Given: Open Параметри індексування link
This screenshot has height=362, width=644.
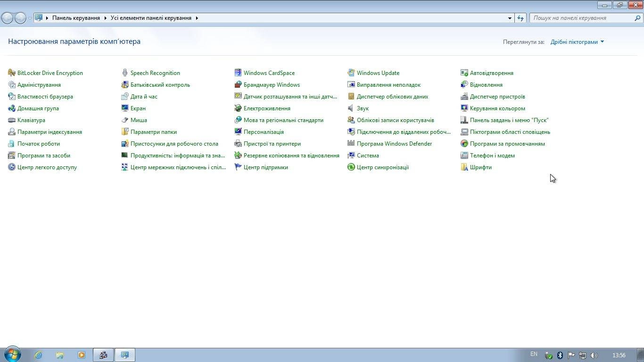Looking at the screenshot, I should pyautogui.click(x=50, y=132).
